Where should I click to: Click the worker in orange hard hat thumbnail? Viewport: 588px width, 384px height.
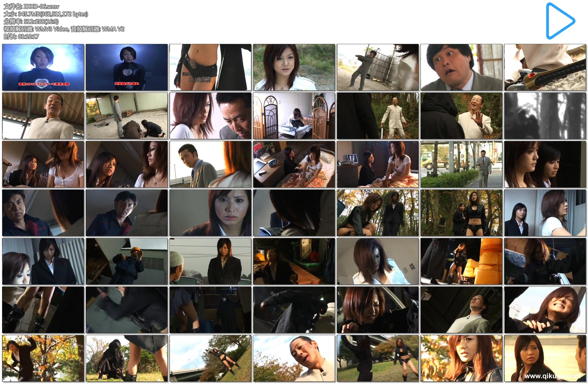[x=127, y=261]
